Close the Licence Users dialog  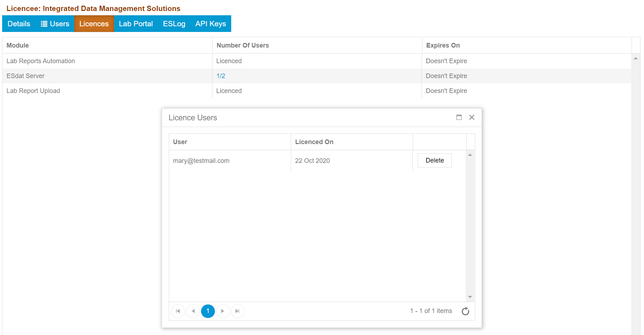[x=472, y=117]
